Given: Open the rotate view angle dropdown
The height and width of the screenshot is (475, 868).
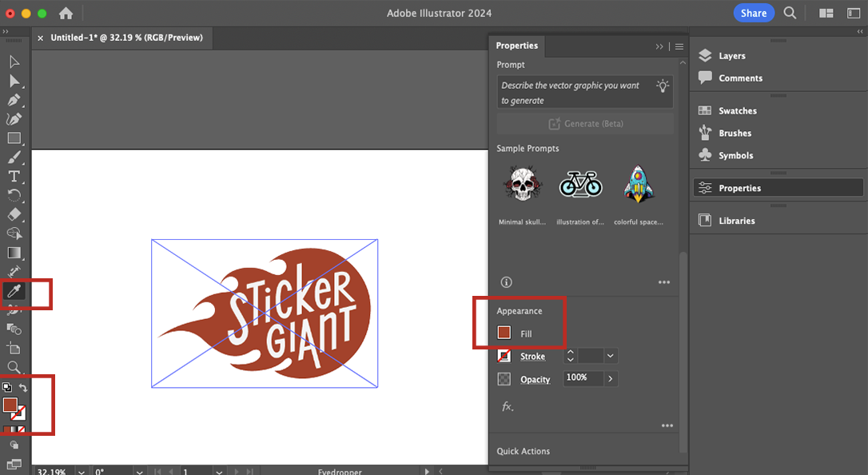Looking at the screenshot, I should pyautogui.click(x=140, y=472).
